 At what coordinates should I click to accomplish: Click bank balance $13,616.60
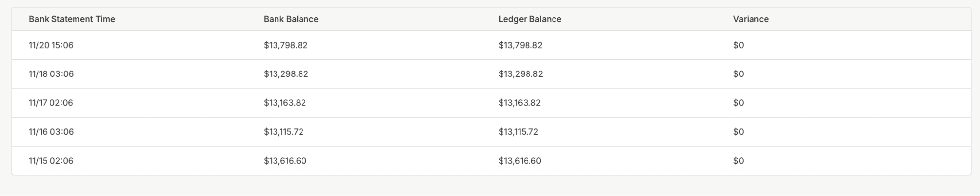[285, 161]
